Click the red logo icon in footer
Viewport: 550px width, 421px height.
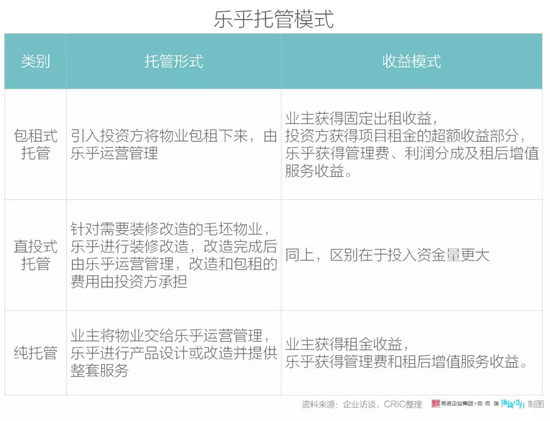(435, 404)
